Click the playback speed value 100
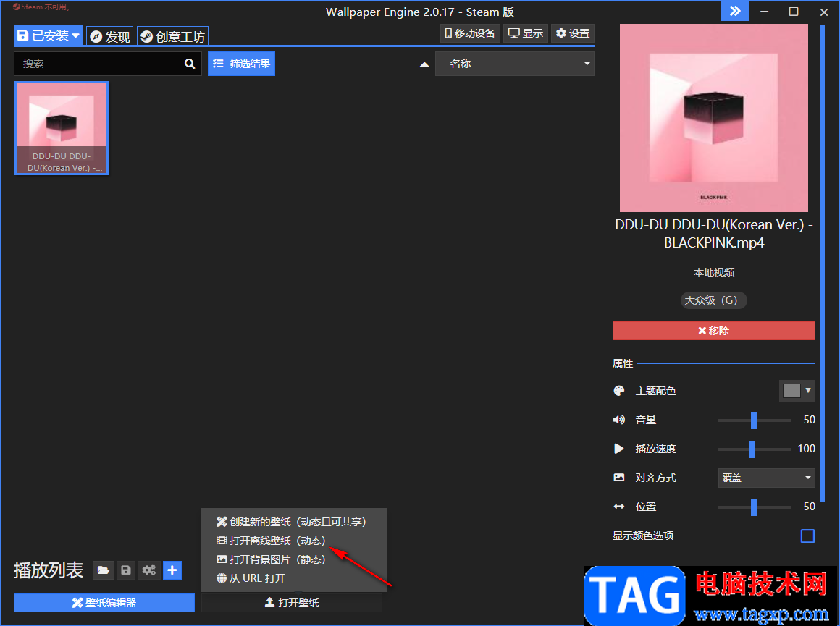Screen dimensions: 840x626 click(x=806, y=449)
